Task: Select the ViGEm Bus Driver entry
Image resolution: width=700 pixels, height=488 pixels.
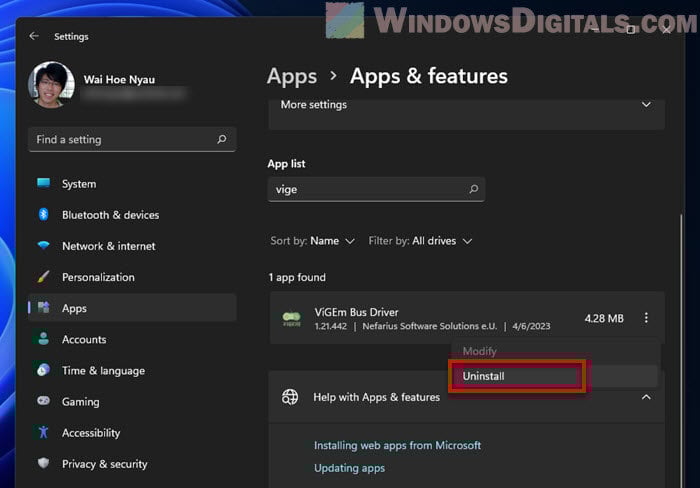Action: 467,318
